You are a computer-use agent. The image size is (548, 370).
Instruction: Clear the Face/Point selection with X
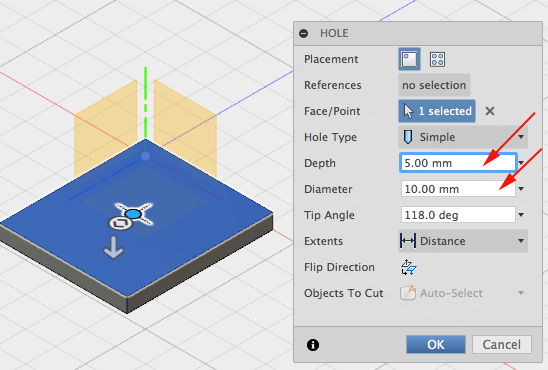(x=490, y=111)
